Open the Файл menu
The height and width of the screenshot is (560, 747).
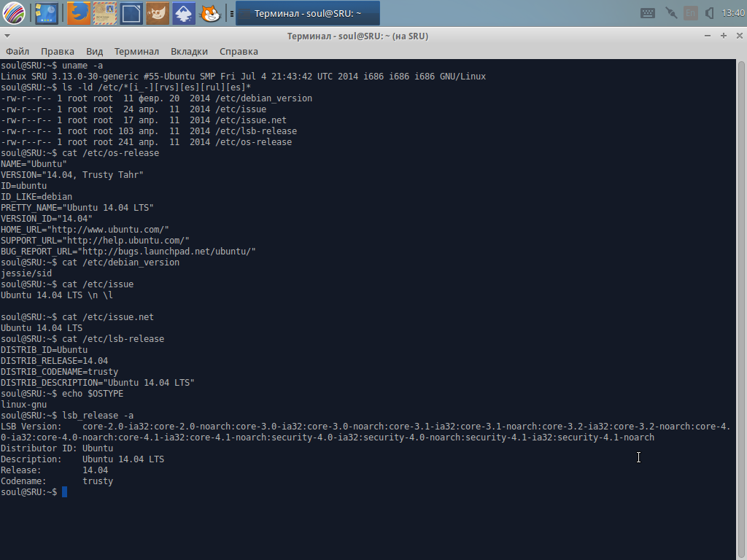click(18, 52)
